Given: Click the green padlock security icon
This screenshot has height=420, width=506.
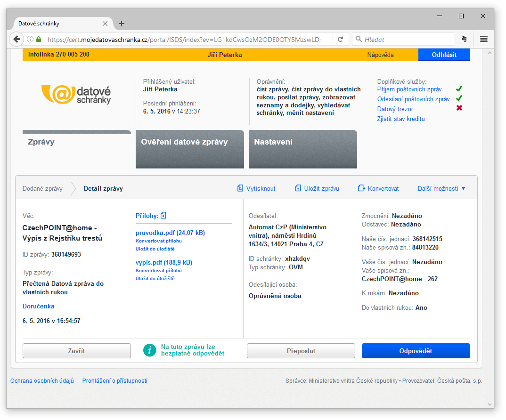Looking at the screenshot, I should pos(39,40).
